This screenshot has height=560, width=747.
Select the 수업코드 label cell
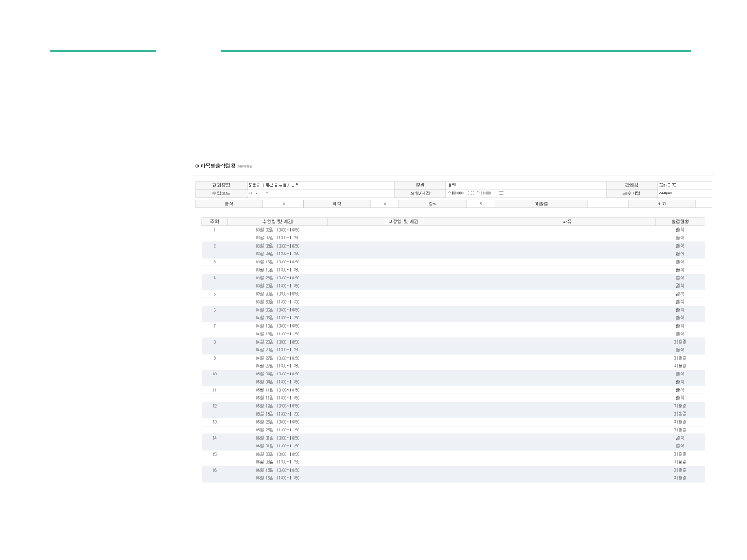click(x=220, y=194)
